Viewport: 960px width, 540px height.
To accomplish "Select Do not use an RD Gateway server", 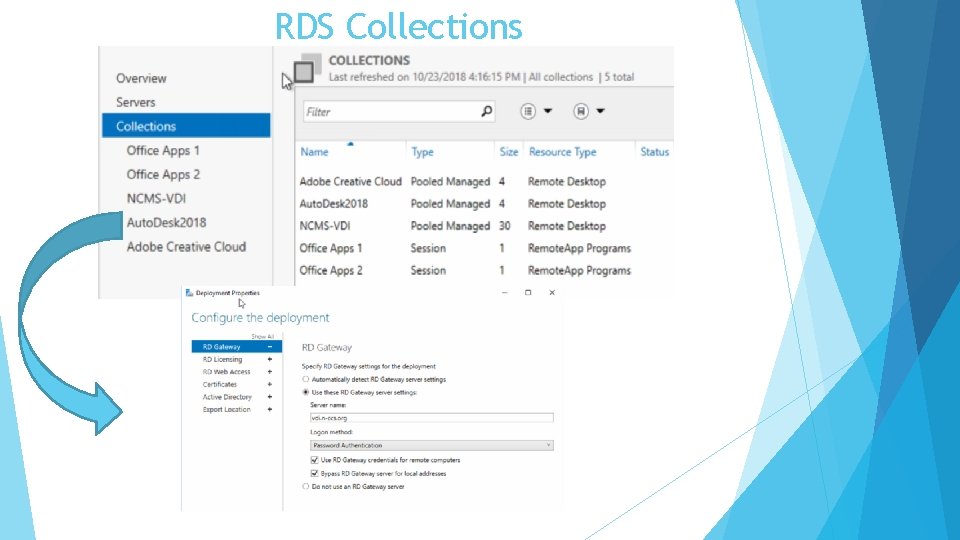I will [x=306, y=487].
